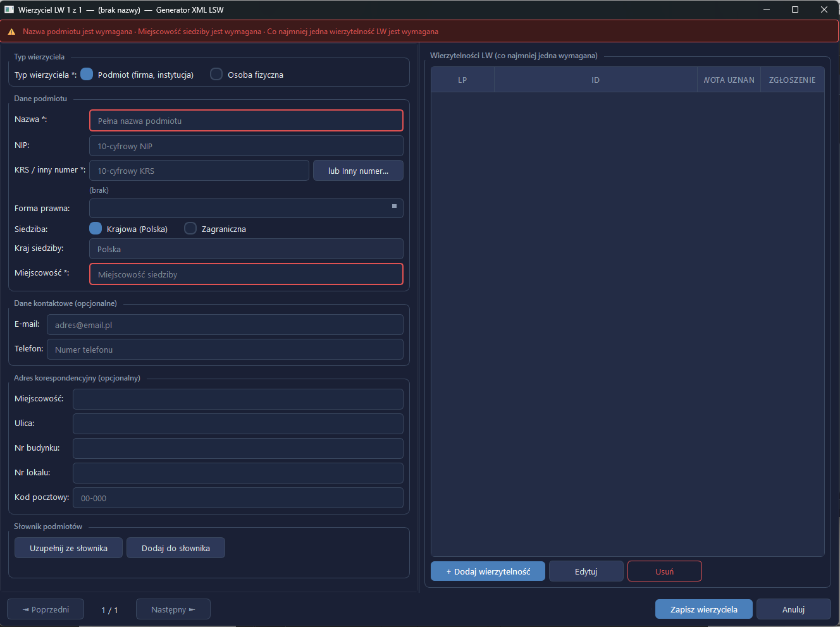Click the correspondence address Miejscowość field

pyautogui.click(x=238, y=399)
